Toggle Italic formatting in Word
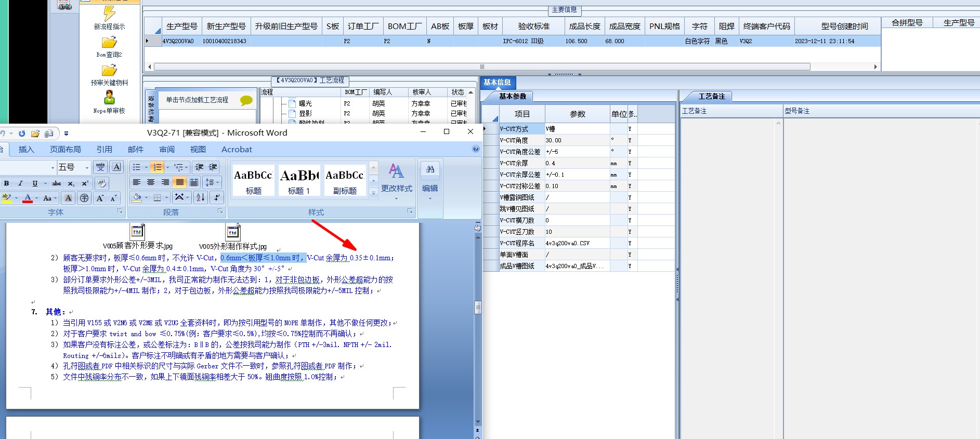This screenshot has width=980, height=439. click(20, 183)
